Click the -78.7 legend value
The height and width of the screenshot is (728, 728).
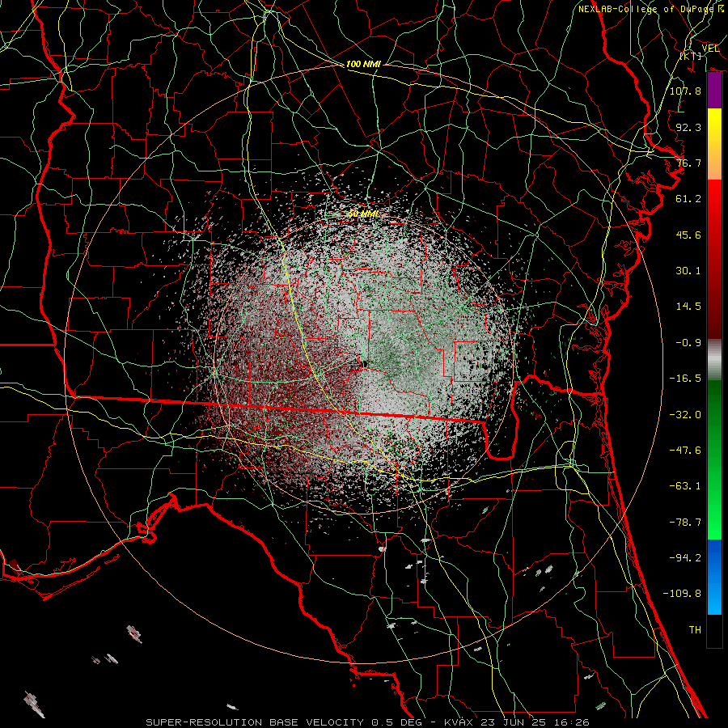686,523
